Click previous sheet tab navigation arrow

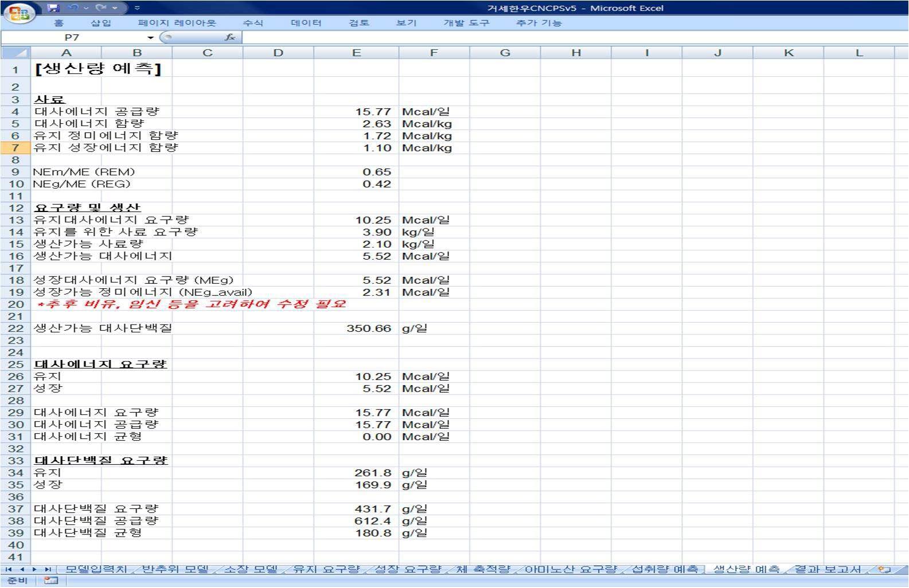[x=22, y=569]
